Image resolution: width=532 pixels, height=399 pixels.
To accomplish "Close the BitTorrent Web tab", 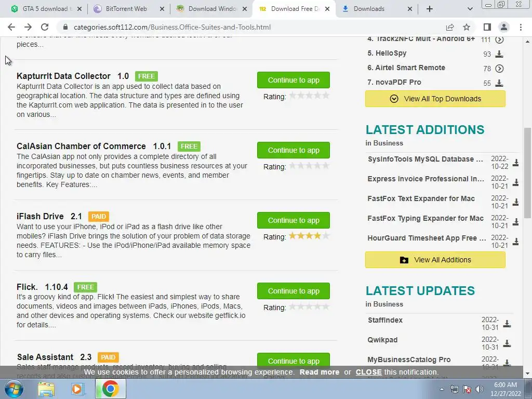I will click(x=162, y=9).
